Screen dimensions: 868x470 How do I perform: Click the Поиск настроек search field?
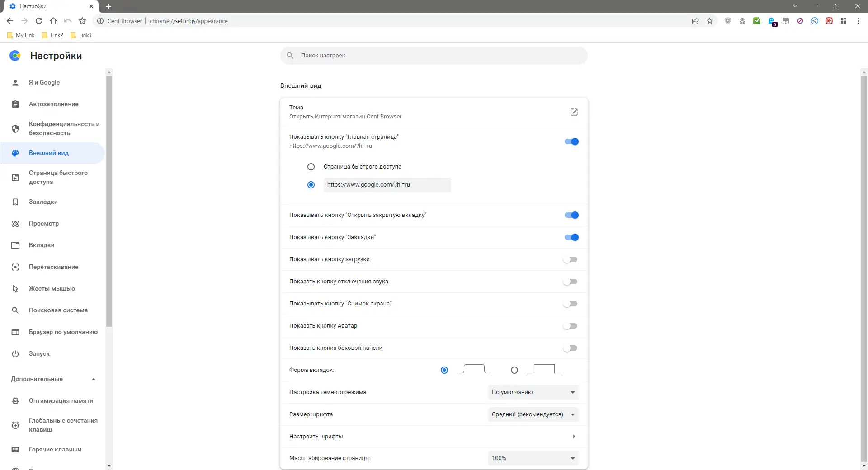(x=434, y=55)
